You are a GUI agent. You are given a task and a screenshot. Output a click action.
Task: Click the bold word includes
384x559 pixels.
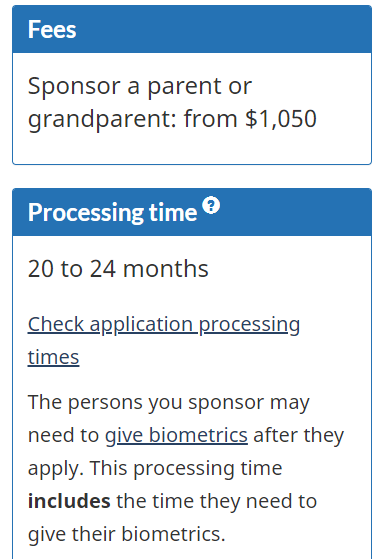(69, 501)
